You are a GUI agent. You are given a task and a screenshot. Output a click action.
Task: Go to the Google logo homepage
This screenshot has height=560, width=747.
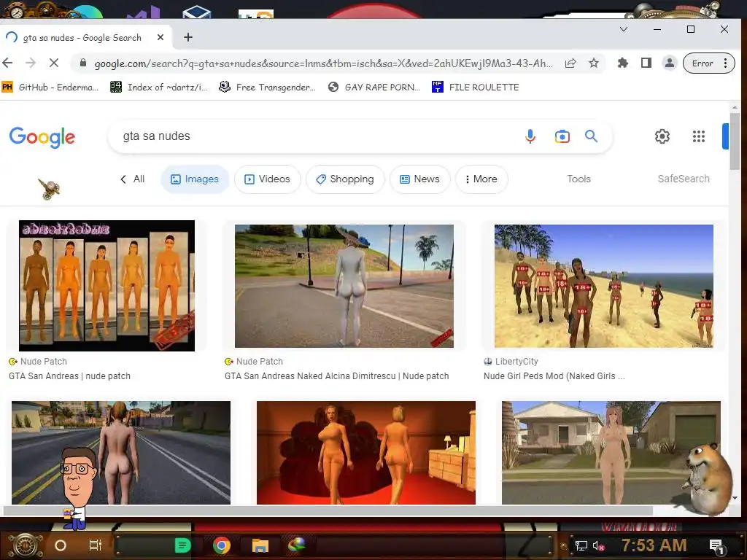[x=42, y=137]
